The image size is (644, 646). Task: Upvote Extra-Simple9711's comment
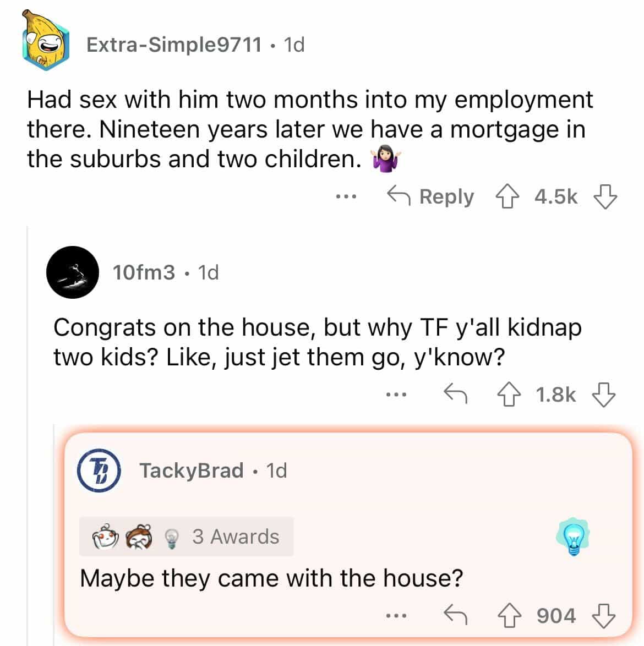506,196
